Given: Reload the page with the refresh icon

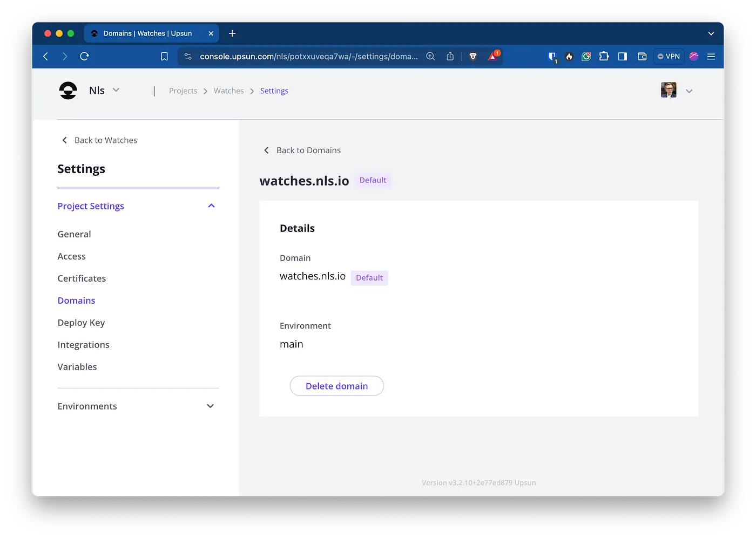Looking at the screenshot, I should click(84, 56).
